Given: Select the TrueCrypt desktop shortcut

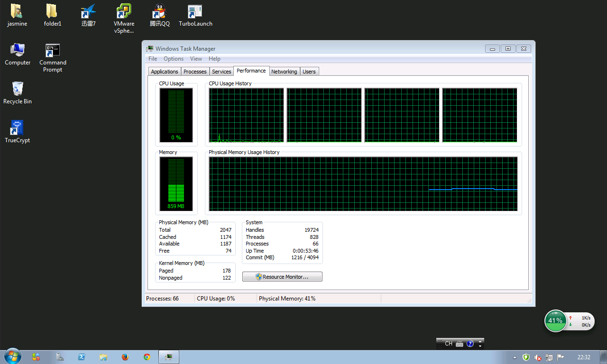Looking at the screenshot, I should coord(18,132).
